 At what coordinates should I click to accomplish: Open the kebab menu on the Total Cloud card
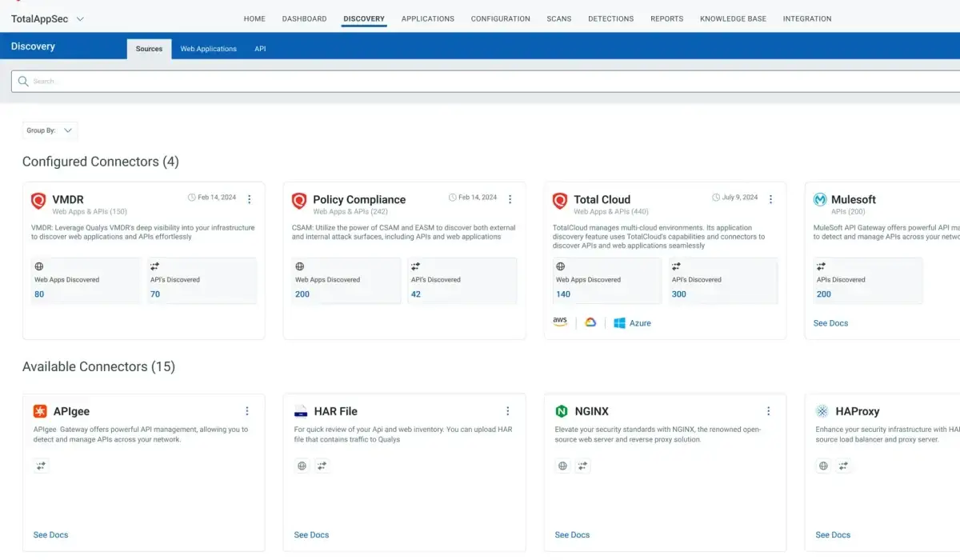[x=770, y=198]
